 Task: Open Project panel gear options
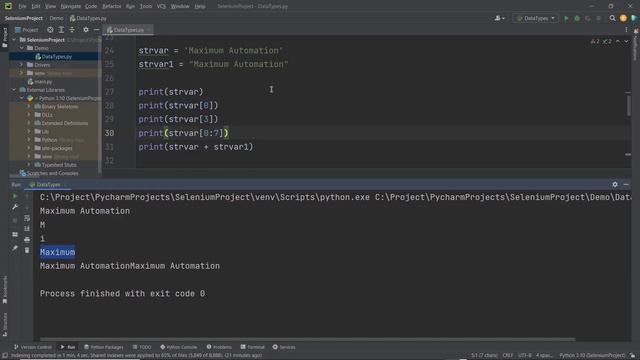tap(86, 30)
